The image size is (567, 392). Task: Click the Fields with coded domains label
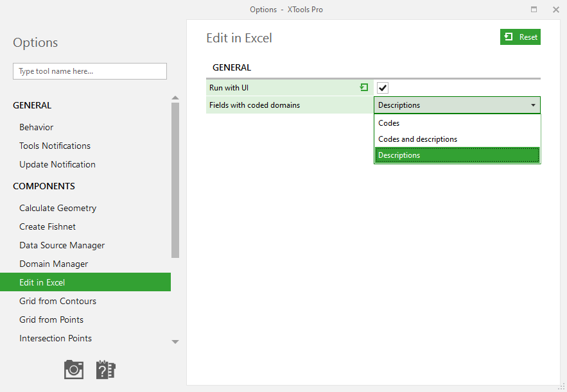pyautogui.click(x=254, y=105)
